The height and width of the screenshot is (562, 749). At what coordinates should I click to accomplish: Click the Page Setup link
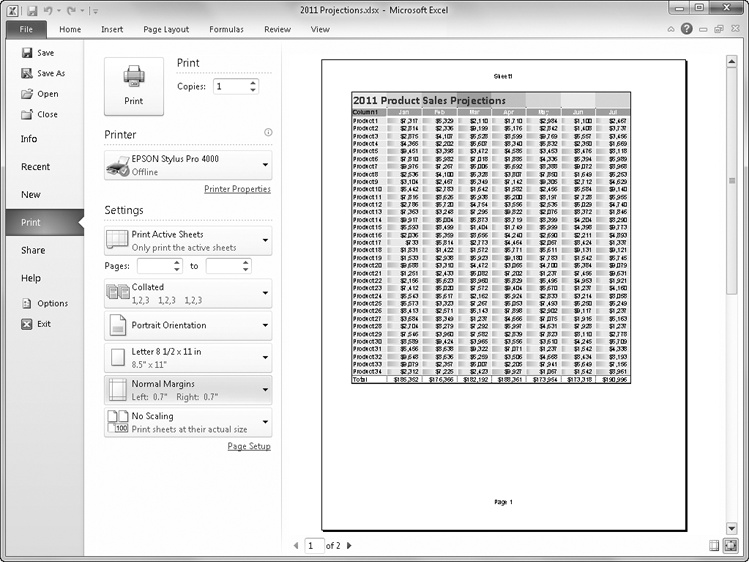249,446
